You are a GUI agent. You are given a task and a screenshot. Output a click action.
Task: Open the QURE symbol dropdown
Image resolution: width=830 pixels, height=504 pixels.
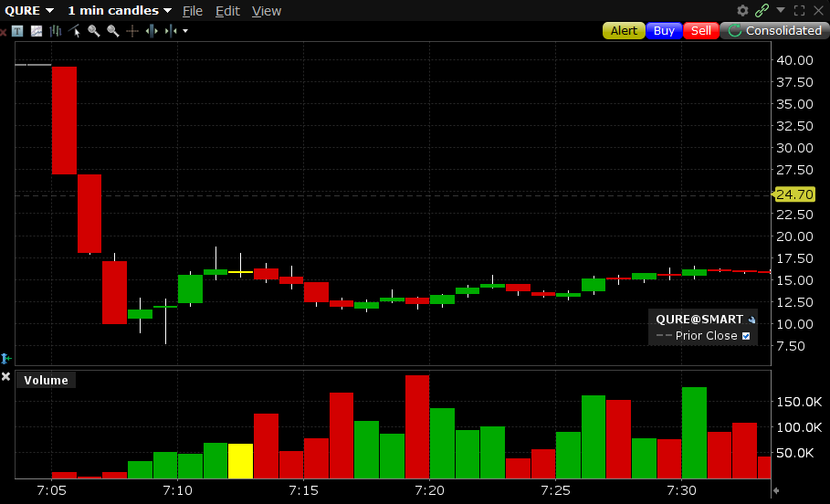point(29,11)
